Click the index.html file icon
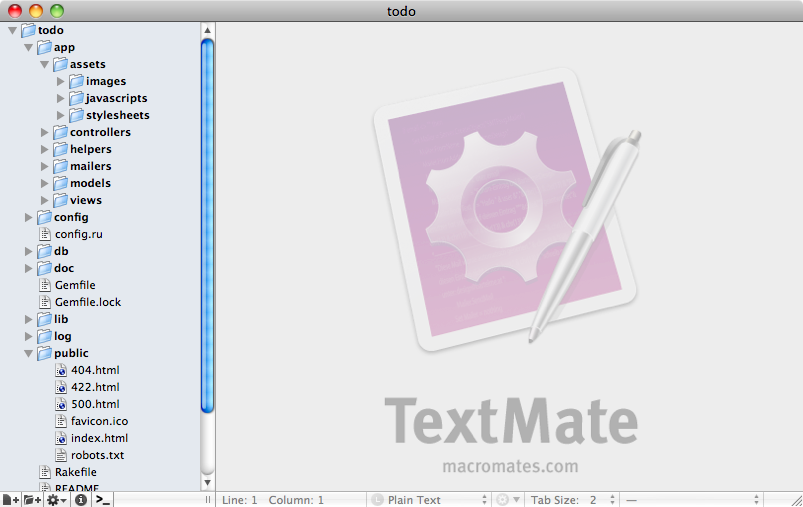 (x=61, y=438)
